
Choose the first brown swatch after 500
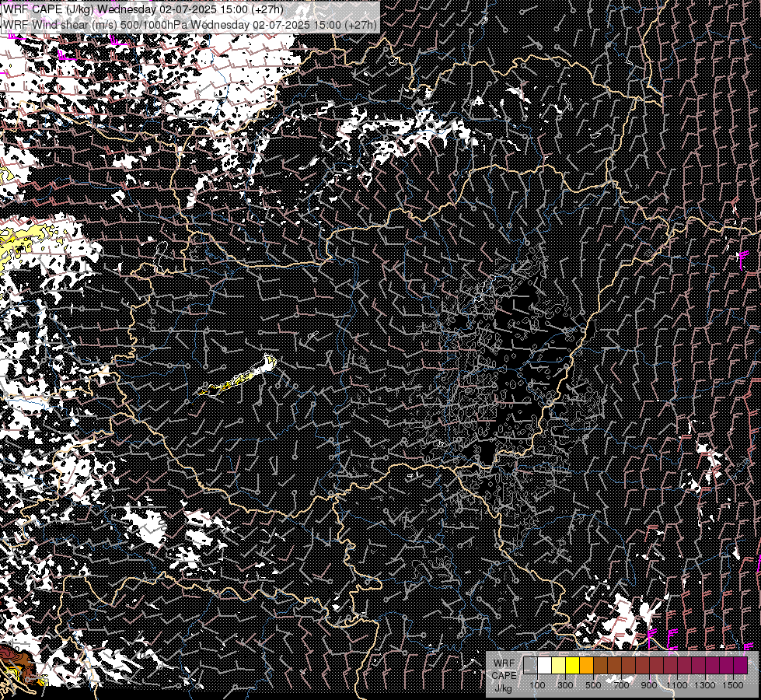click(600, 666)
